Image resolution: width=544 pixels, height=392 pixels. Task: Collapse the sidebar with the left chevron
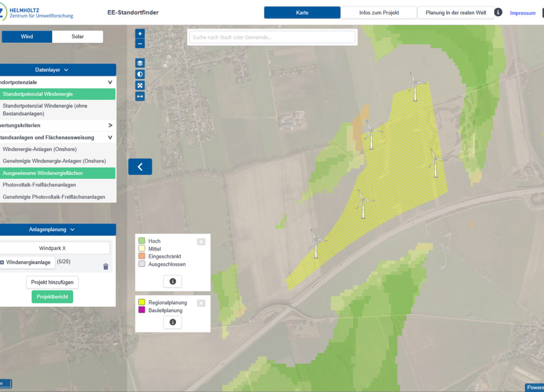click(140, 167)
